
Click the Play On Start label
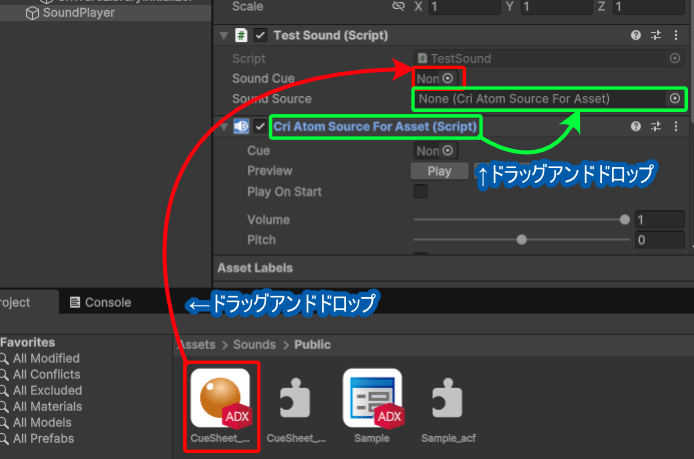[x=284, y=192]
